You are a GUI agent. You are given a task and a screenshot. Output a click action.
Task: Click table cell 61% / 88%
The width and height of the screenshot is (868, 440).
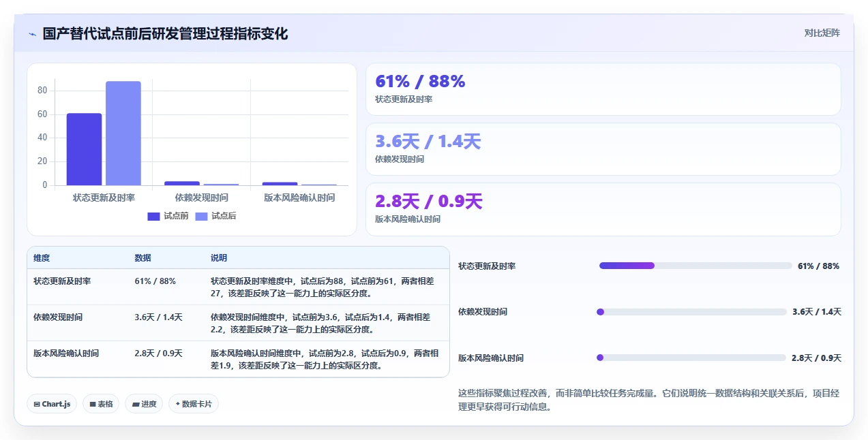pyautogui.click(x=155, y=281)
